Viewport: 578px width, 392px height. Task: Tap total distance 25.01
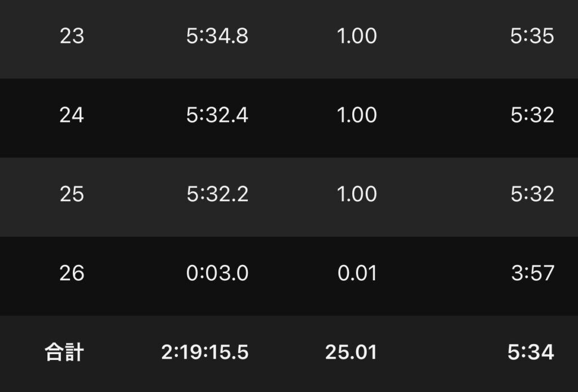pos(351,353)
